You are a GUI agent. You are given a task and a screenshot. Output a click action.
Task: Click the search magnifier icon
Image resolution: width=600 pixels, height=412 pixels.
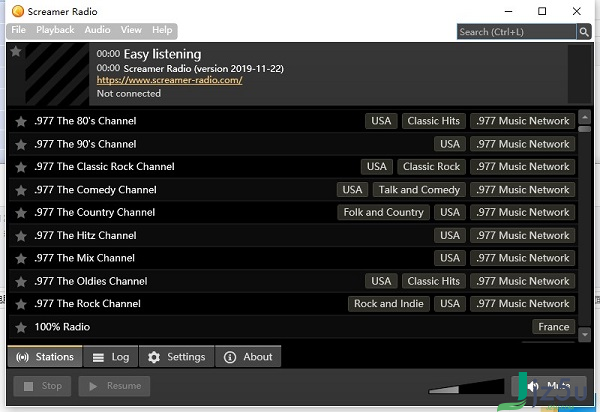click(584, 32)
